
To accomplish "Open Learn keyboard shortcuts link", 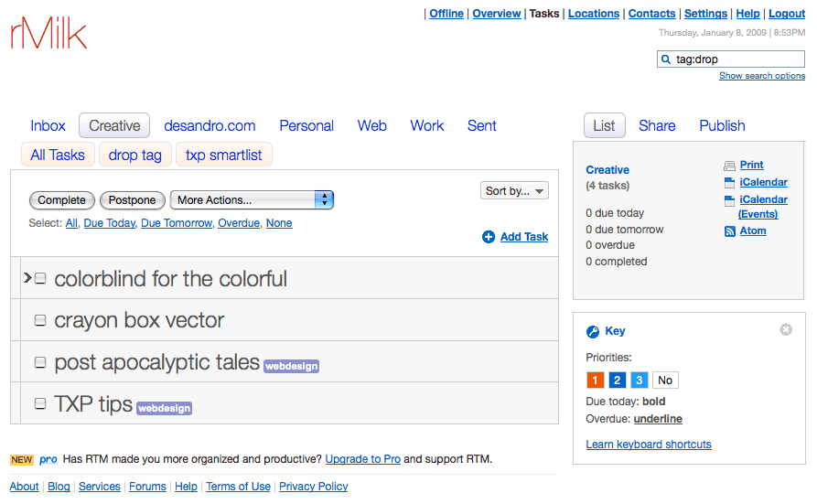I will click(648, 445).
